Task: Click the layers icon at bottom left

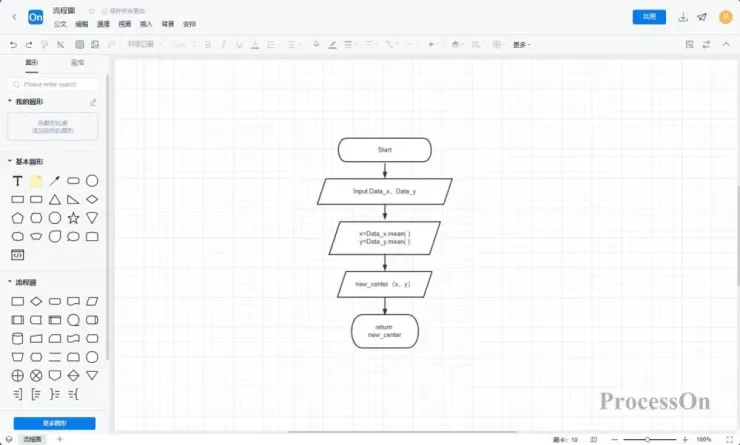Action: click(x=9, y=439)
